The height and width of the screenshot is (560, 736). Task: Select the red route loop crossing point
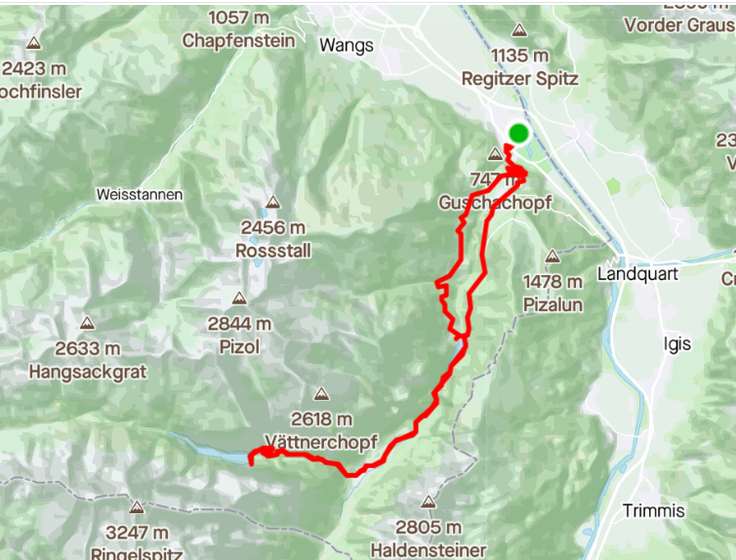tap(465, 336)
